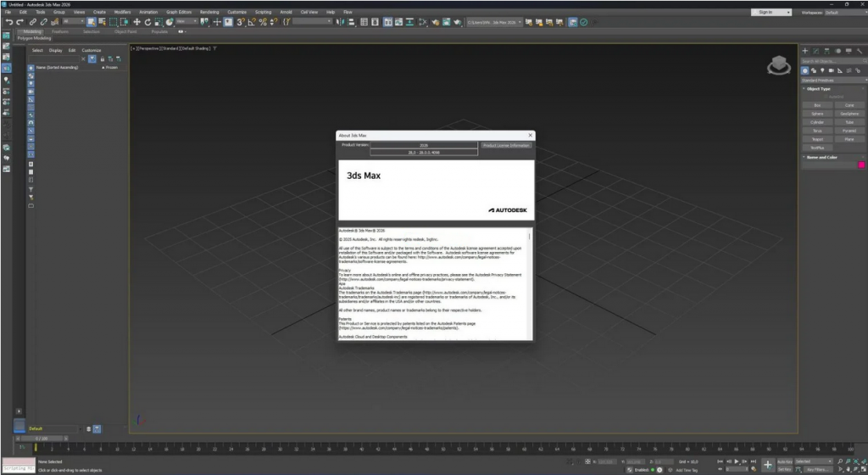This screenshot has height=475, width=868.
Task: Collapse the Name and Color rollout
Action: [x=821, y=157]
